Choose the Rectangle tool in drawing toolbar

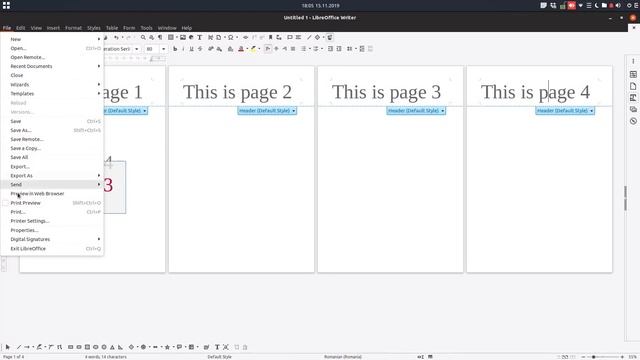click(x=71, y=347)
